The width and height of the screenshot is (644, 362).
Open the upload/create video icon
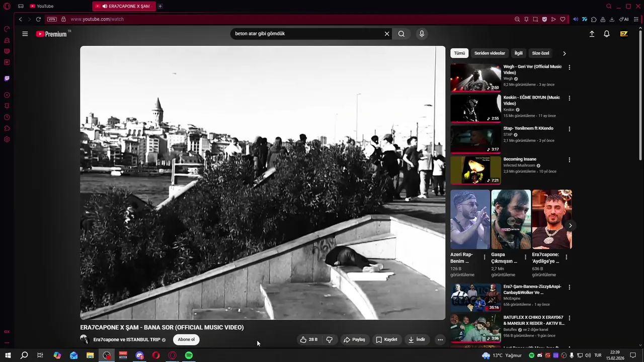point(592,34)
